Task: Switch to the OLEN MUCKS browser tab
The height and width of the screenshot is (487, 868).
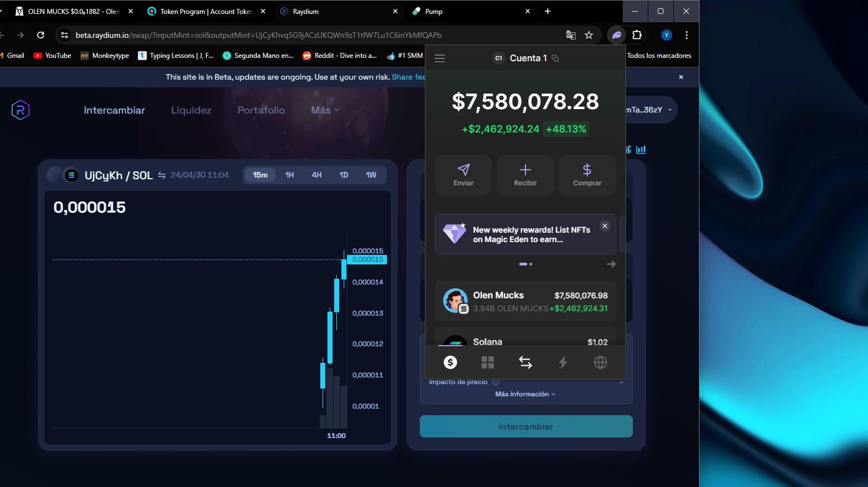Action: coord(74,11)
